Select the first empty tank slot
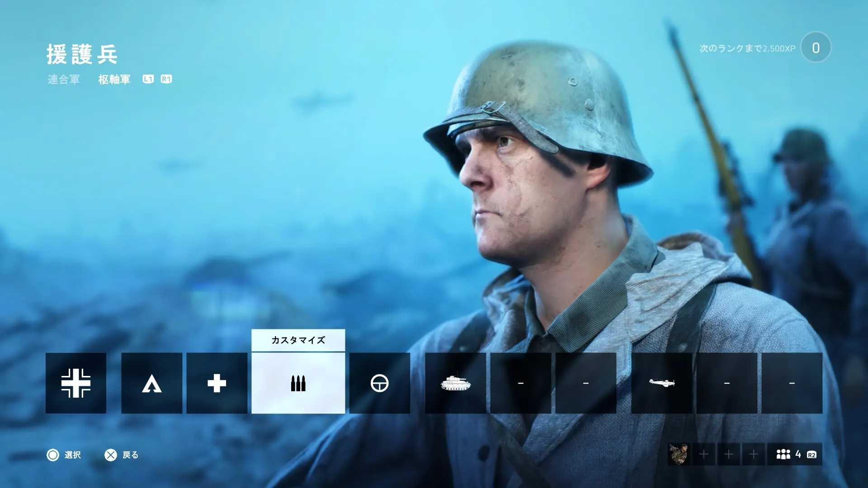 coord(520,383)
